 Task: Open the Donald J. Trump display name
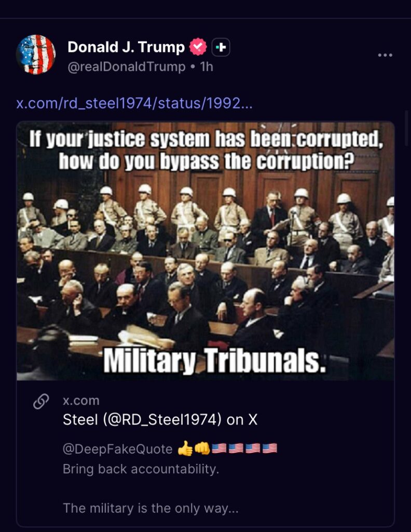point(126,47)
